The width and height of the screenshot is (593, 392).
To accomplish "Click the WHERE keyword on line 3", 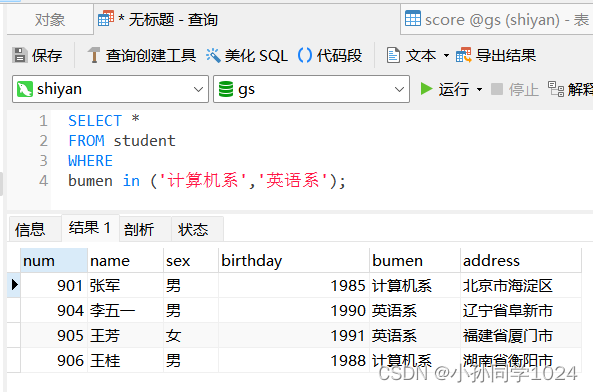I will pos(90,161).
